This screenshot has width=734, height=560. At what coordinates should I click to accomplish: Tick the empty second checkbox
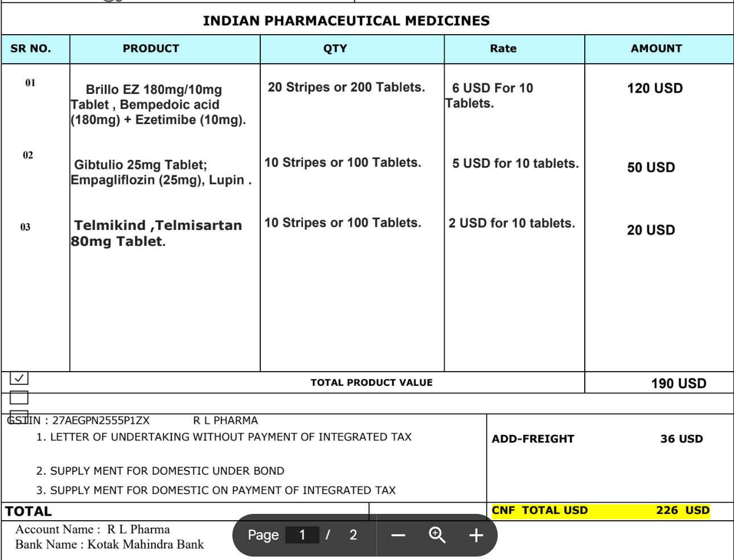click(19, 398)
